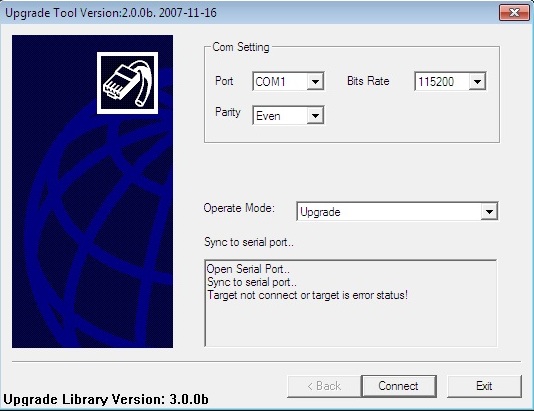Click the disabled Back button
Screen dimensions: 534x411
(324, 386)
